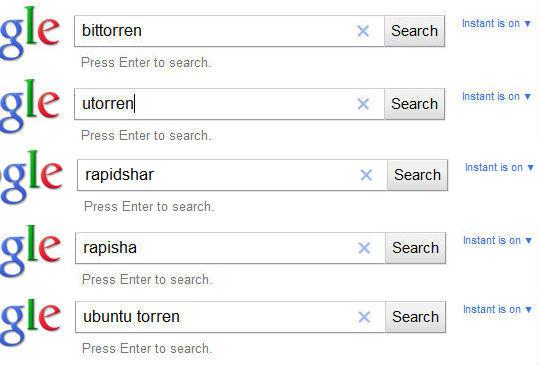Click inside the 'ubuntu torren' search field
The image size is (539, 365).
pos(230,317)
